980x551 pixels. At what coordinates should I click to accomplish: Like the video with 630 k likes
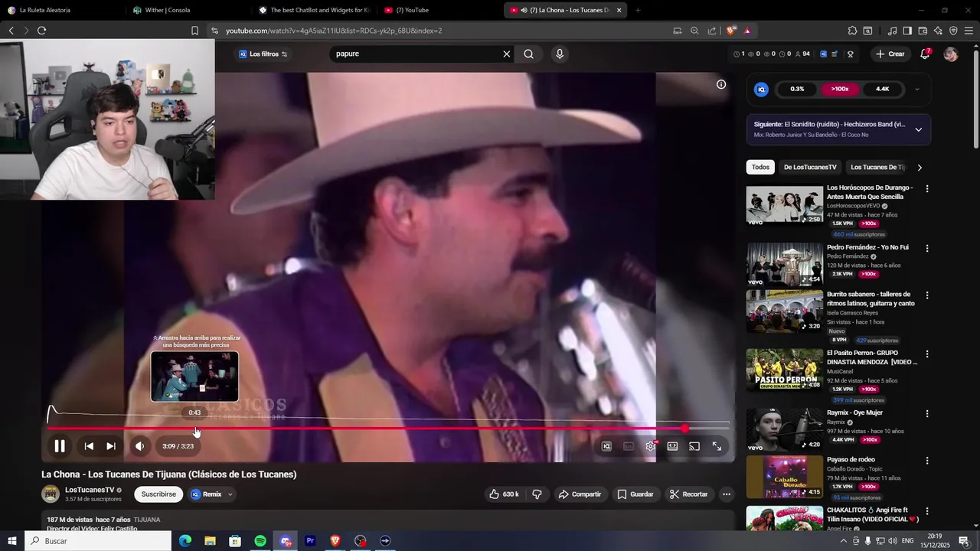click(x=505, y=494)
